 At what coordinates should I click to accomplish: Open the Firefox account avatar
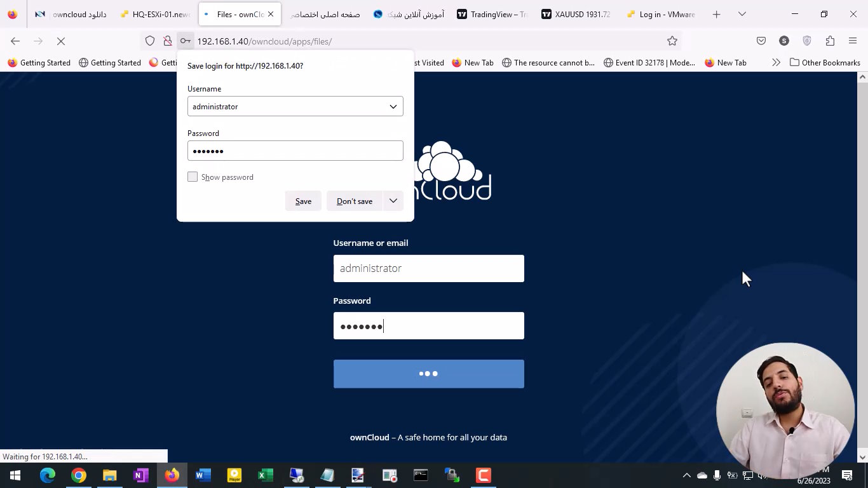point(784,41)
